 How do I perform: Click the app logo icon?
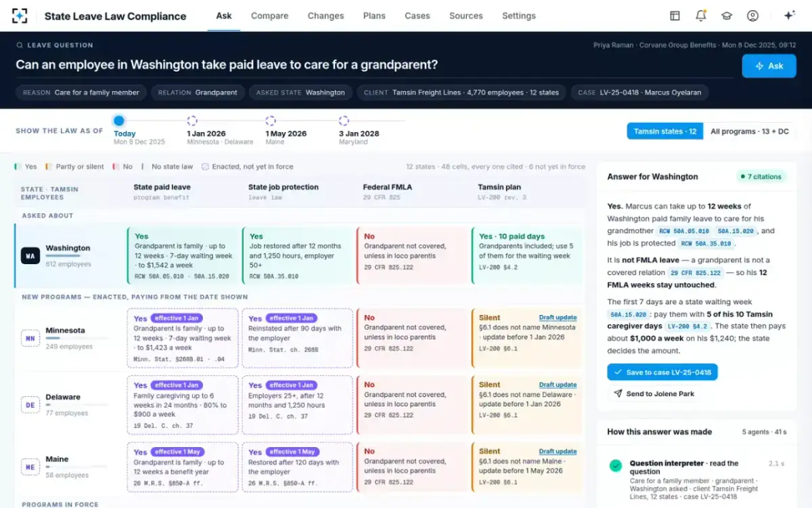[20, 16]
